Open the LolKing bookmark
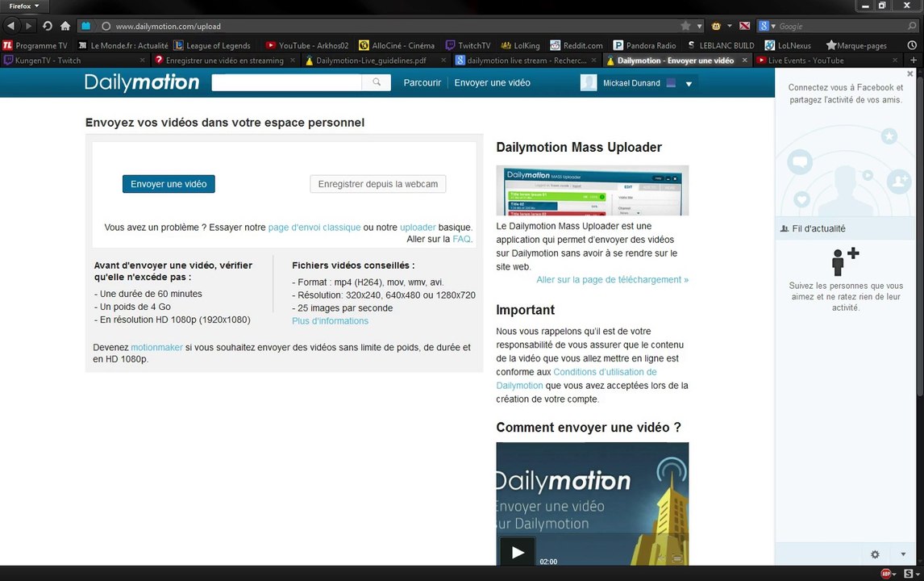The width and height of the screenshot is (924, 581). pos(520,45)
